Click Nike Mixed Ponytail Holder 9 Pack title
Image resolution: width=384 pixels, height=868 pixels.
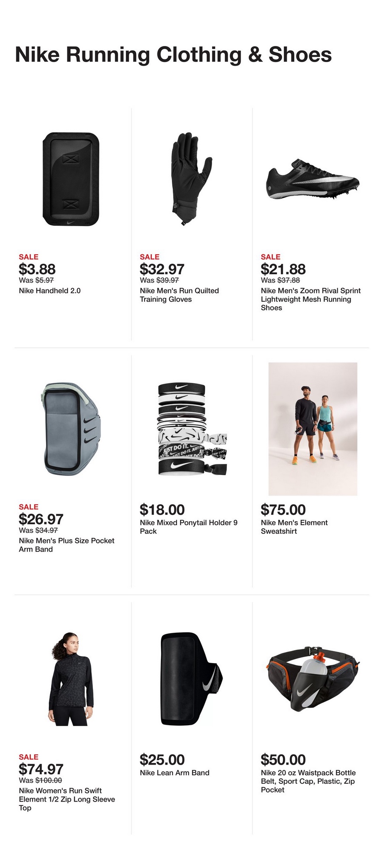(188, 527)
